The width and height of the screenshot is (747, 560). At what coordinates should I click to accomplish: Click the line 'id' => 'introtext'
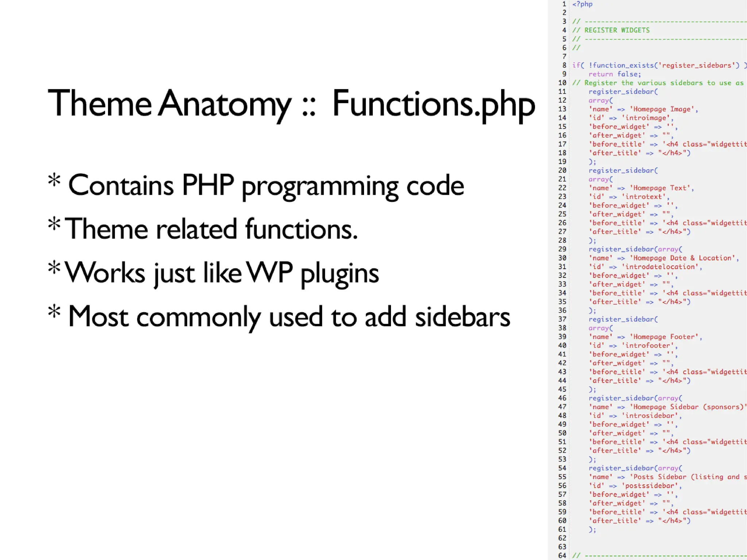[629, 197]
